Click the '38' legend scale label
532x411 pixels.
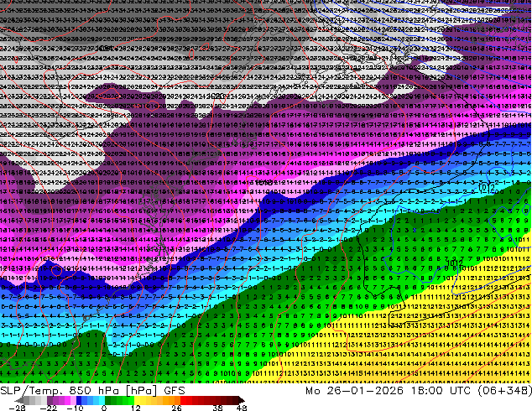coord(218,408)
